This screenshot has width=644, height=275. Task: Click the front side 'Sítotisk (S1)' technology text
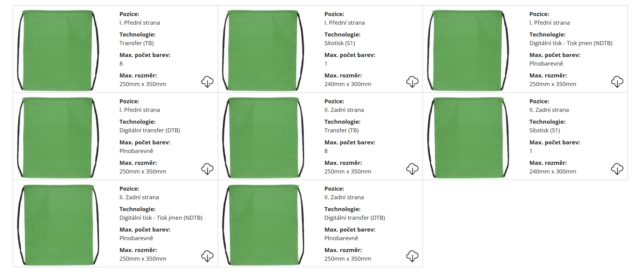(339, 43)
